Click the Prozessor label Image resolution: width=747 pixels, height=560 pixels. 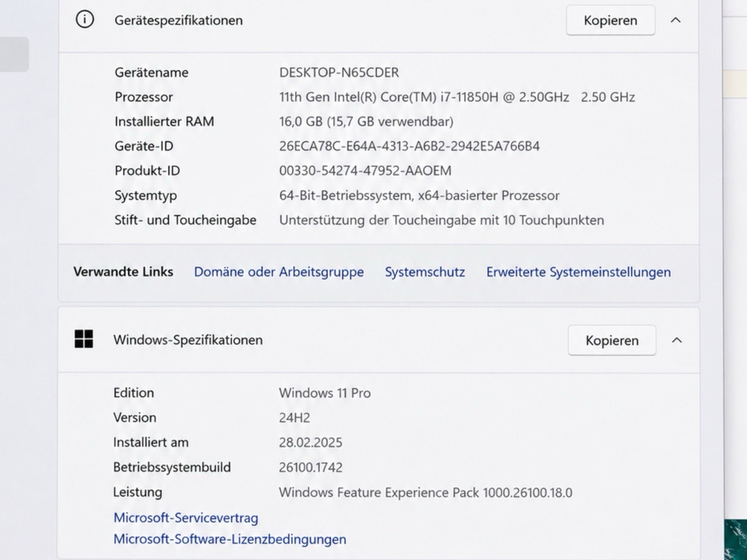144,97
